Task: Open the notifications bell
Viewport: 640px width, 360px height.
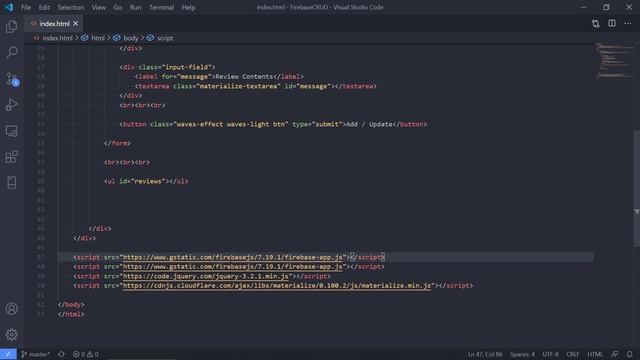Action: pyautogui.click(x=629, y=354)
